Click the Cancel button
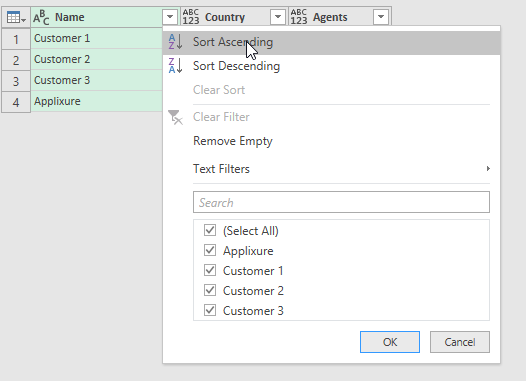Screen dimensions: 526x381 click(460, 342)
